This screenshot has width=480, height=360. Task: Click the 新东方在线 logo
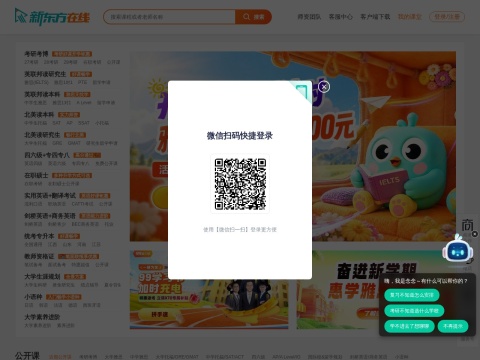[52, 17]
